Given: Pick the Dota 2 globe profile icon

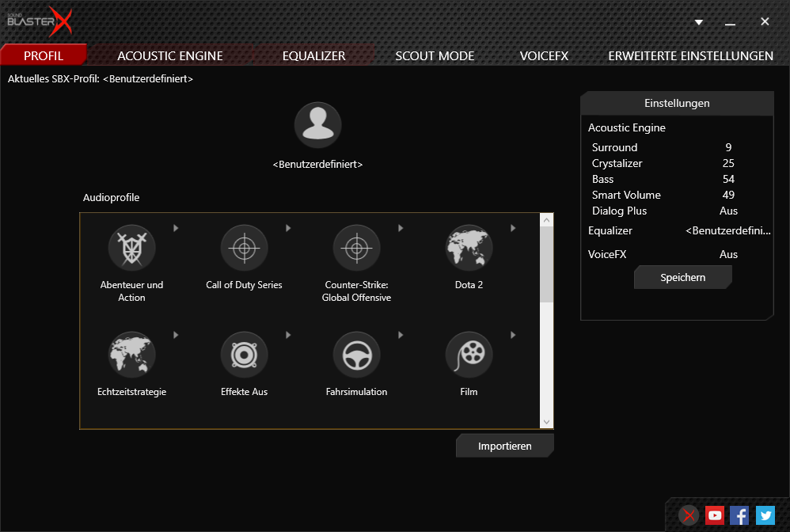Looking at the screenshot, I should (x=469, y=249).
